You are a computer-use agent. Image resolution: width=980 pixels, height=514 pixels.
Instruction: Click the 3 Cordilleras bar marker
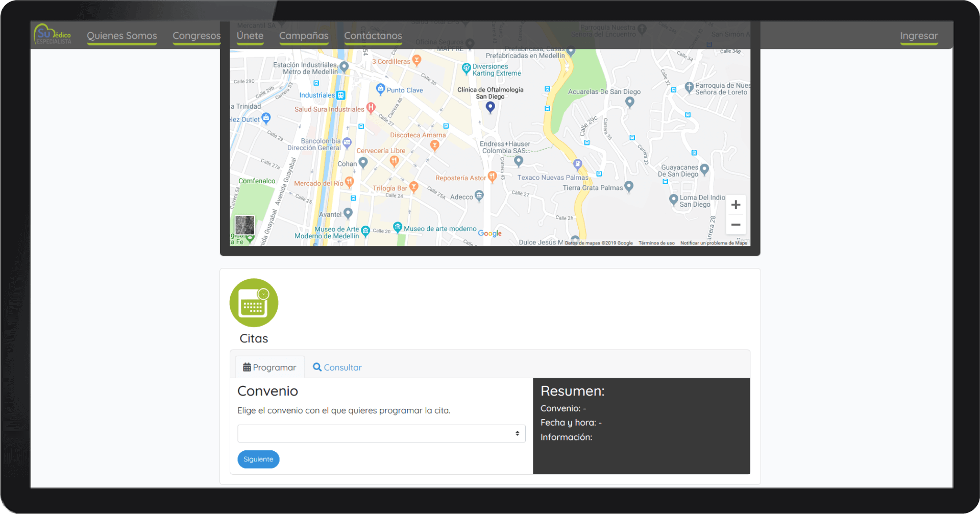416,60
